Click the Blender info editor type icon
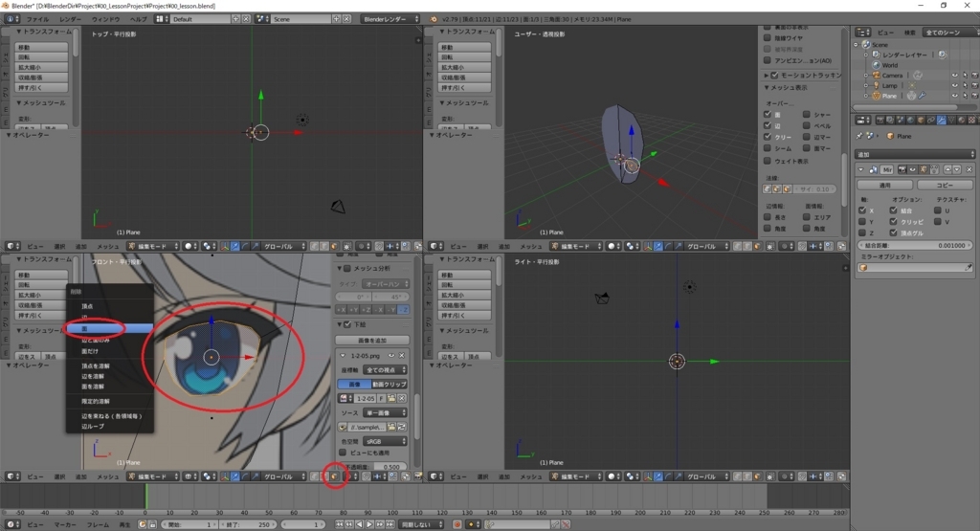The width and height of the screenshot is (980, 531). (10, 19)
